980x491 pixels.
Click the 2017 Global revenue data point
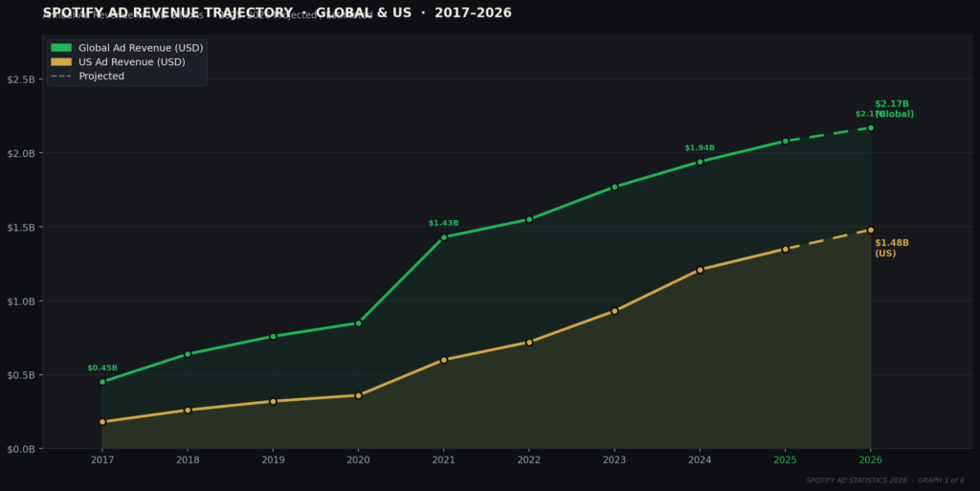click(102, 382)
